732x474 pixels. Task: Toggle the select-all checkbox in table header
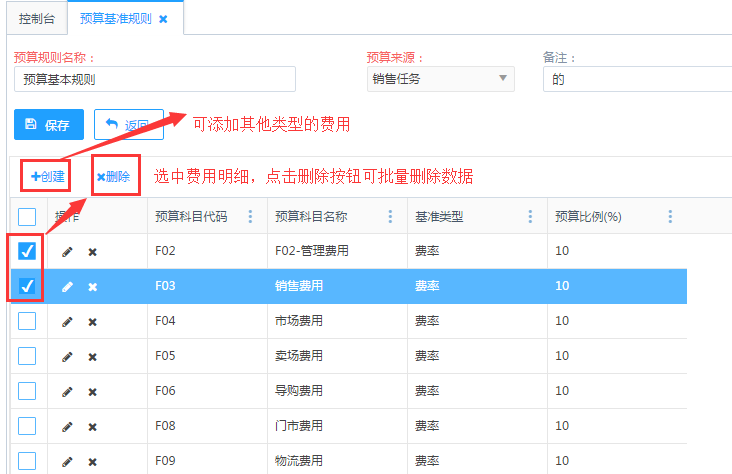[27, 216]
